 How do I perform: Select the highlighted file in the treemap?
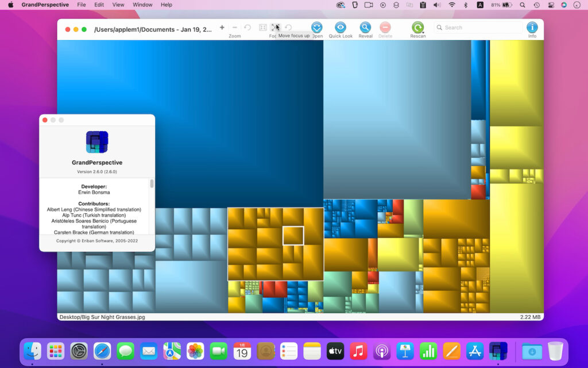(x=293, y=236)
